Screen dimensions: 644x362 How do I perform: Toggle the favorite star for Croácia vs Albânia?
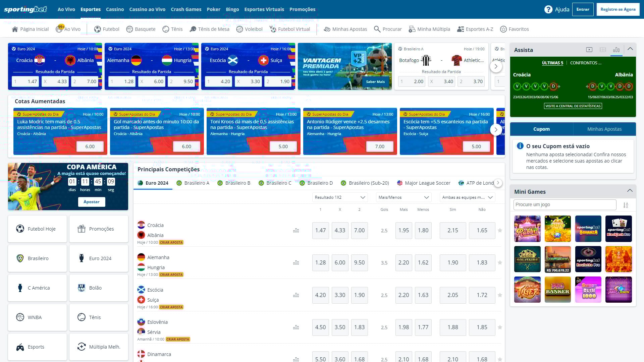tap(500, 230)
